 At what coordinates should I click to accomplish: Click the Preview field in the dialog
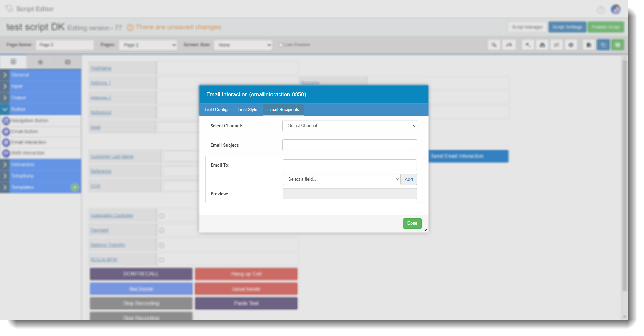click(x=350, y=194)
